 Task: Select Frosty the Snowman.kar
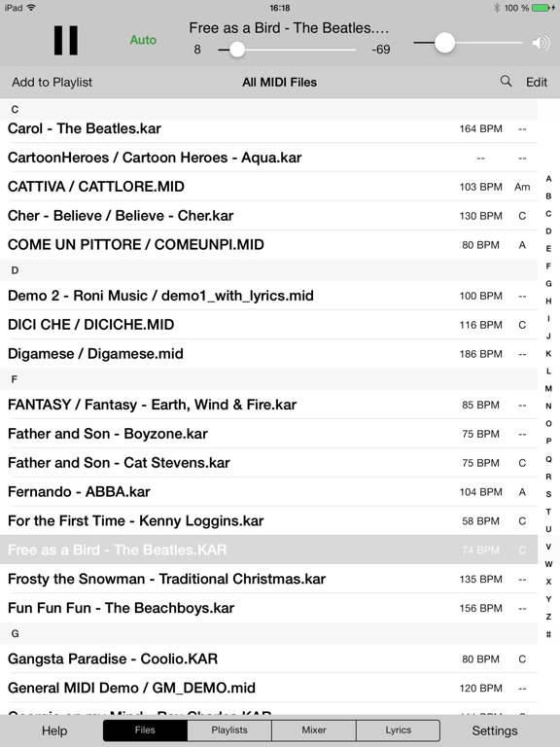click(269, 580)
